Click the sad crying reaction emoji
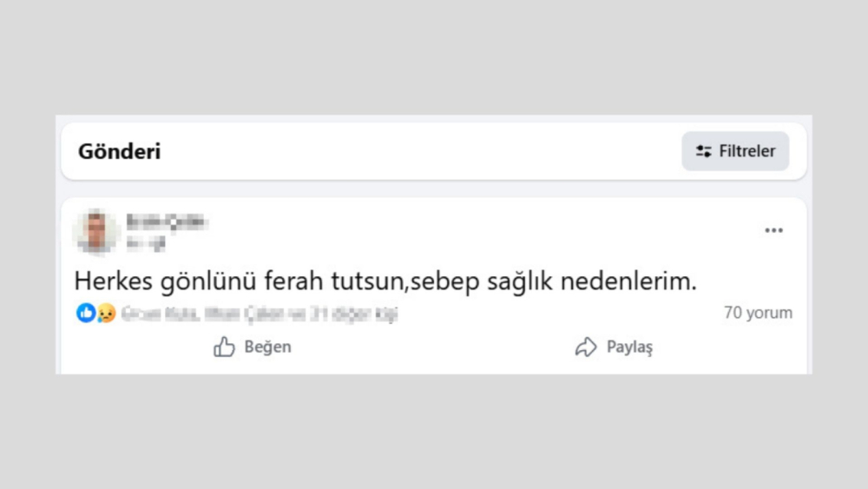868x489 pixels. pos(106,313)
